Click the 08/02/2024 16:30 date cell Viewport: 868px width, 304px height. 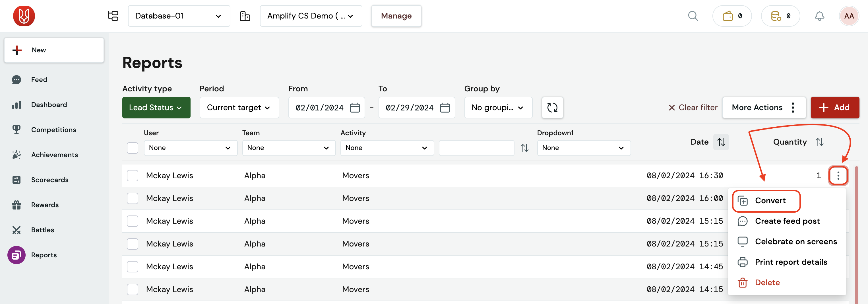[684, 175]
